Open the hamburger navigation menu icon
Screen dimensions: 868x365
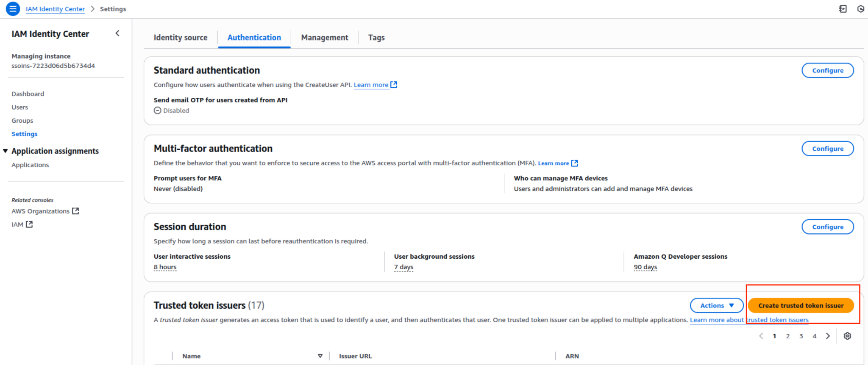click(13, 8)
